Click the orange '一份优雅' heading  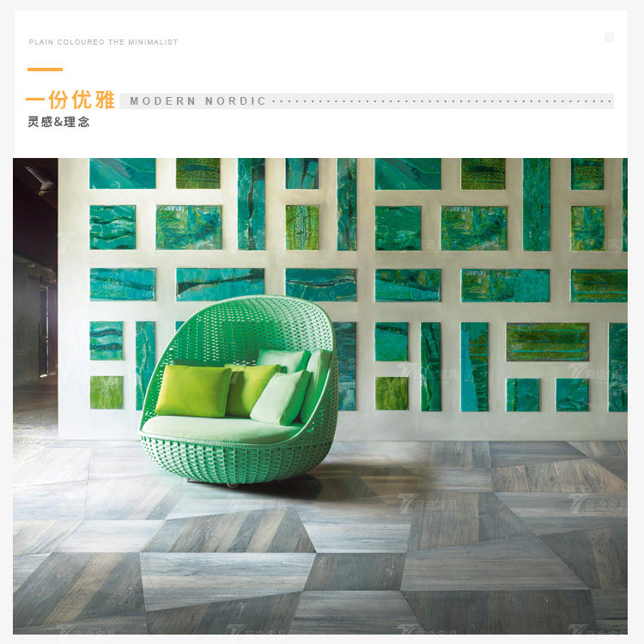coord(70,100)
